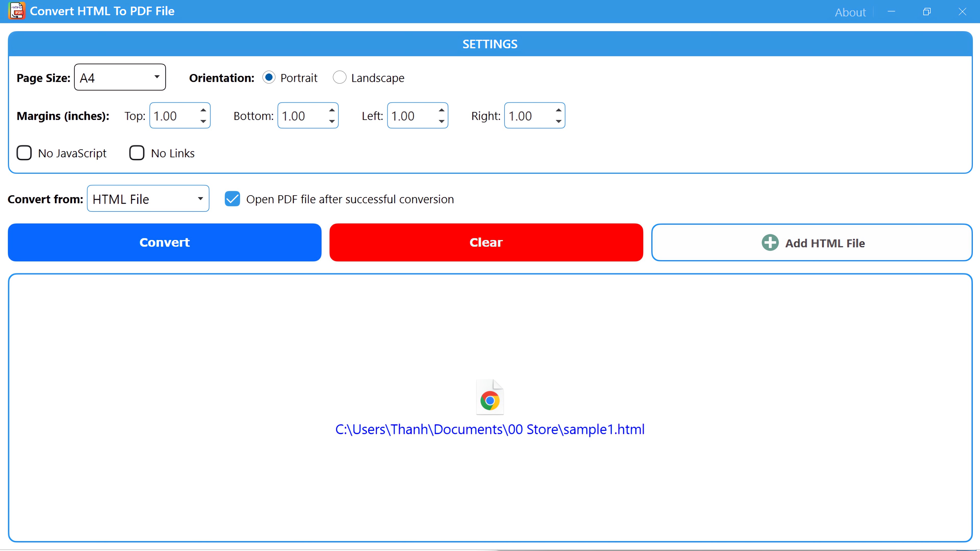Enable the No JavaScript checkbox

tap(24, 153)
